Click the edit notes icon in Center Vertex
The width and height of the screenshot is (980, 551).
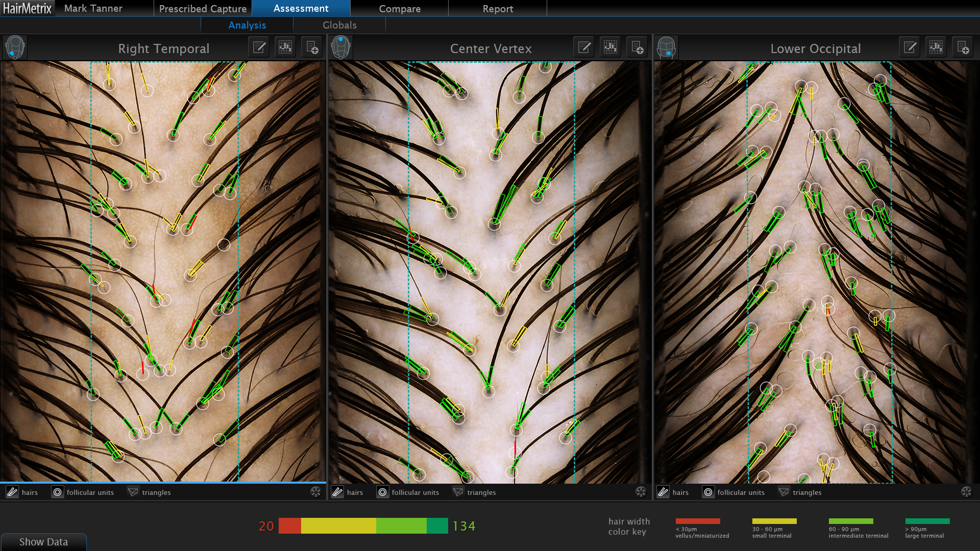point(584,48)
